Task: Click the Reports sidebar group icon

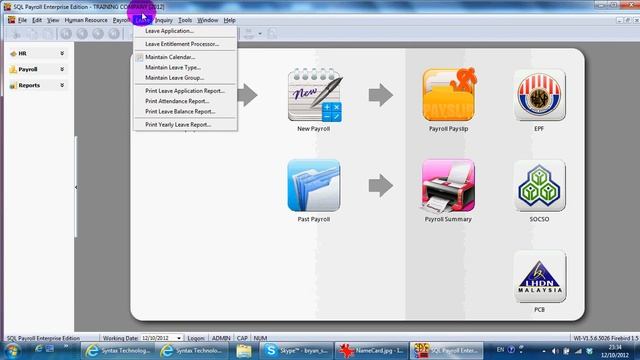Action: point(13,85)
